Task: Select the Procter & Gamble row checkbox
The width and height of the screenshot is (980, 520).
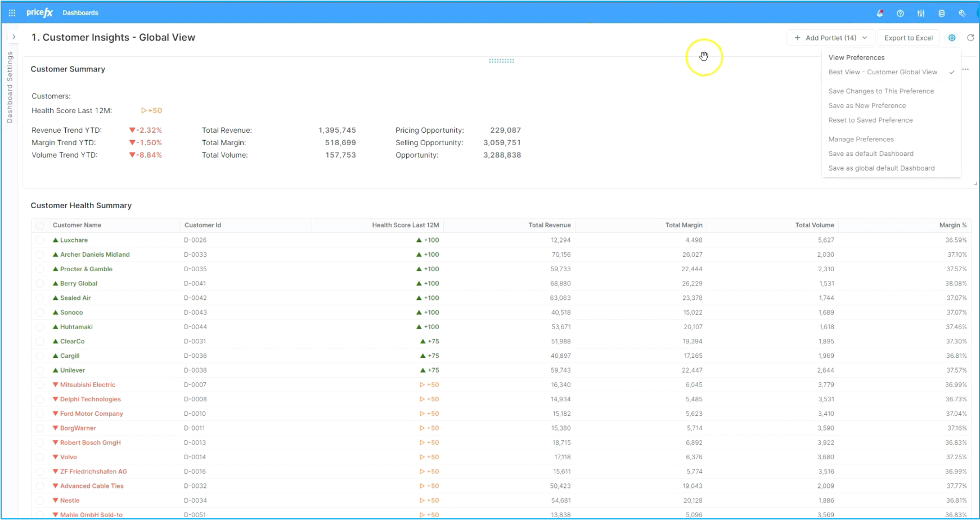Action: tap(40, 270)
